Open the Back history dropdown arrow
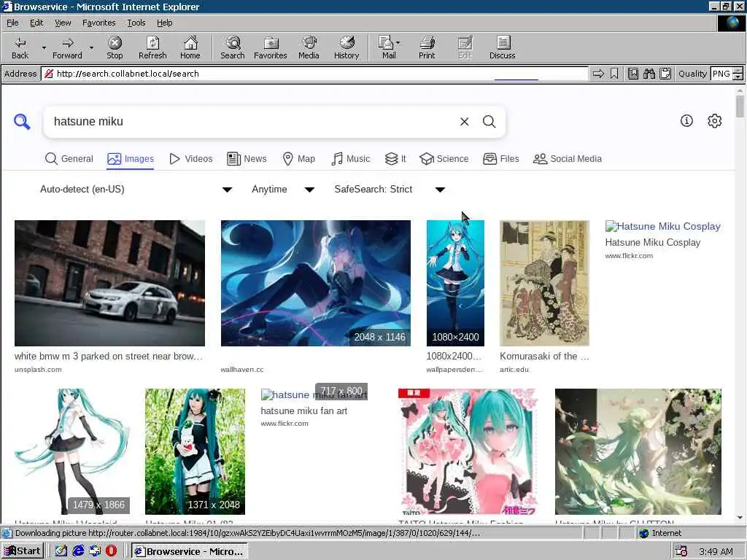Viewport: 747px width, 560px height. 44,47
